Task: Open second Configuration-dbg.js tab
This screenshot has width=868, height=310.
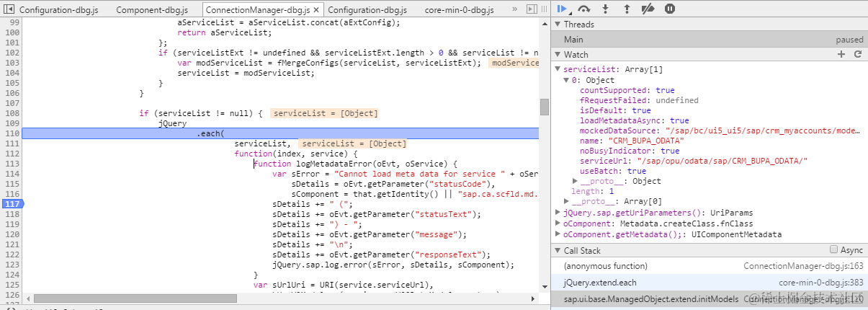Action: [x=367, y=10]
